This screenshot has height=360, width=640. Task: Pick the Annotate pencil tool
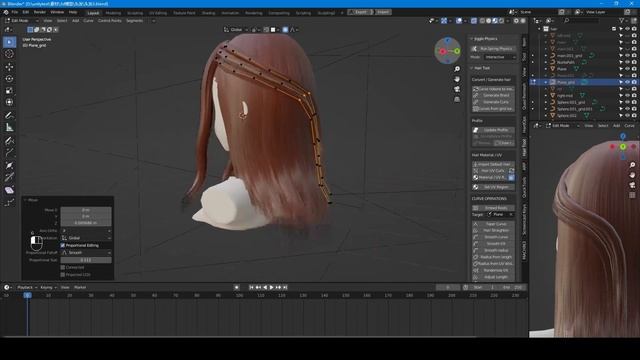pyautogui.click(x=9, y=116)
